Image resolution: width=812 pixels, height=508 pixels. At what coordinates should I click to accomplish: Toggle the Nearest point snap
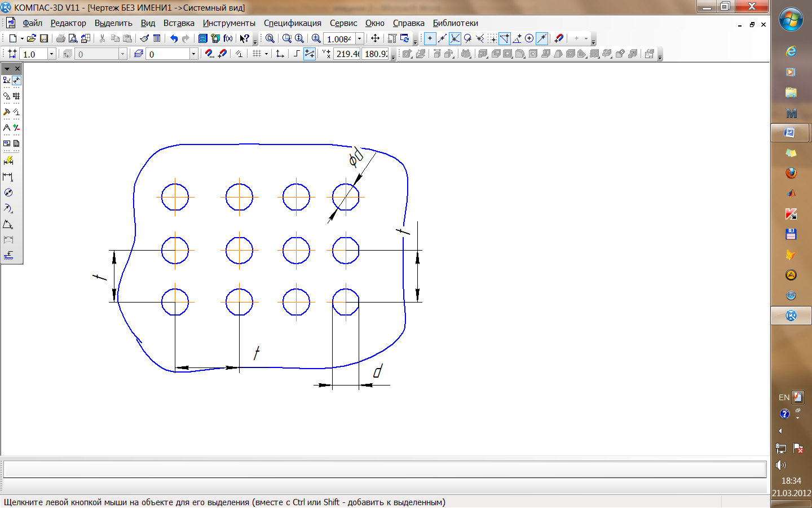point(430,38)
